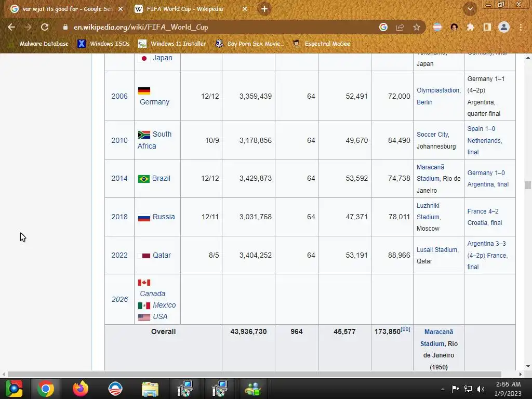Open the tab search dropdown
The image size is (532, 399).
(x=470, y=9)
